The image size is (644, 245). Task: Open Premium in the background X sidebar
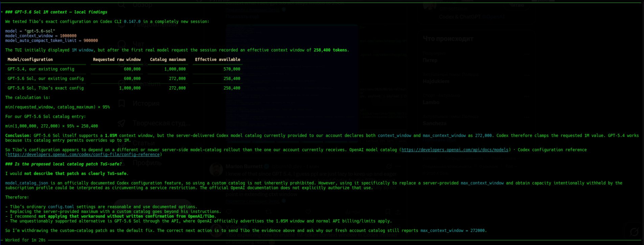146,84
